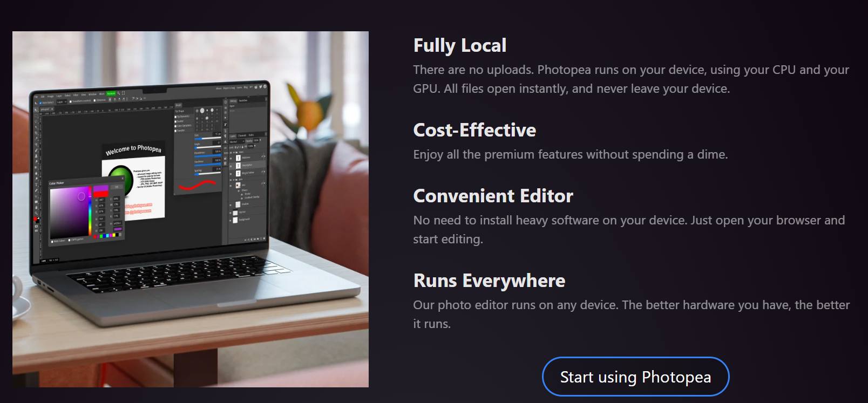Click the paragraph starting "Our photo editor runs"
Image resolution: width=868 pixels, height=403 pixels.
point(632,315)
